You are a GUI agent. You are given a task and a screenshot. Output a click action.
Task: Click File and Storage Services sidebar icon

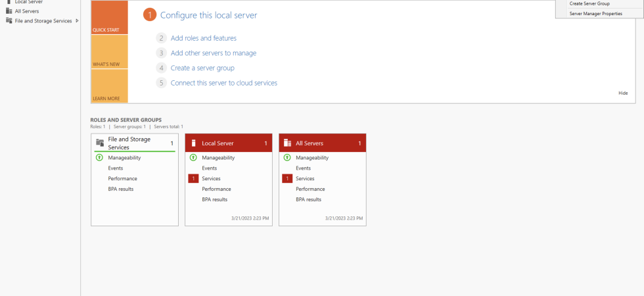[9, 20]
